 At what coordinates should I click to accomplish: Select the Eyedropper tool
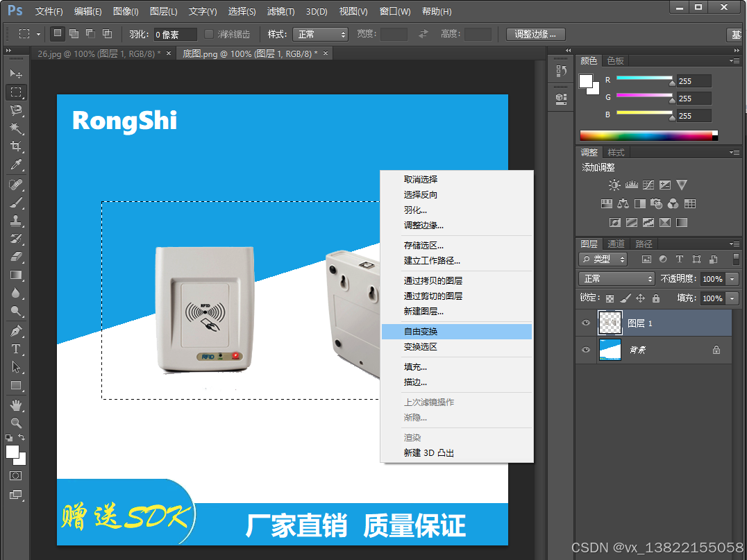(x=16, y=164)
